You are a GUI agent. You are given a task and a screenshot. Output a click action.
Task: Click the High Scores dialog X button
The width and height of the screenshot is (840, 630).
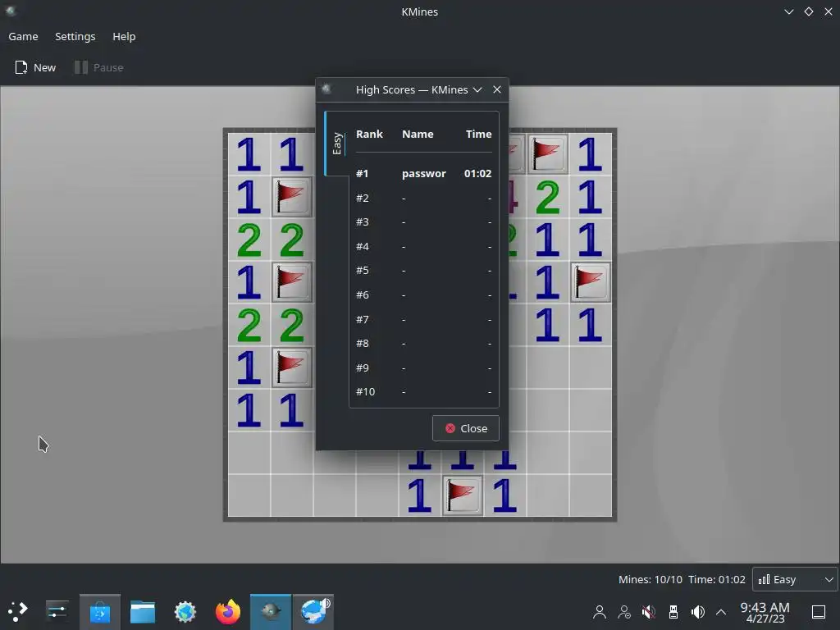click(x=497, y=89)
